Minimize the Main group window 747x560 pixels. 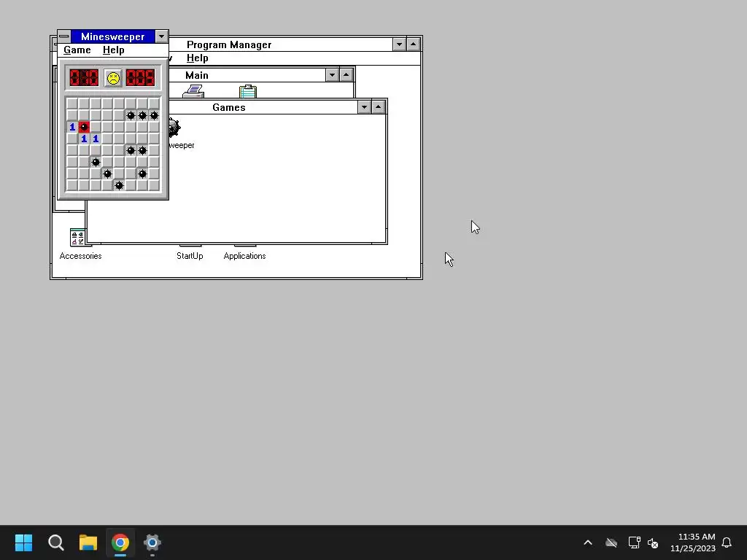tap(332, 75)
